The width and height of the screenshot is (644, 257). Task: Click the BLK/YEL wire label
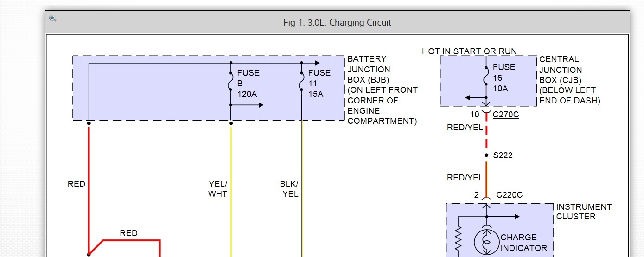point(289,189)
